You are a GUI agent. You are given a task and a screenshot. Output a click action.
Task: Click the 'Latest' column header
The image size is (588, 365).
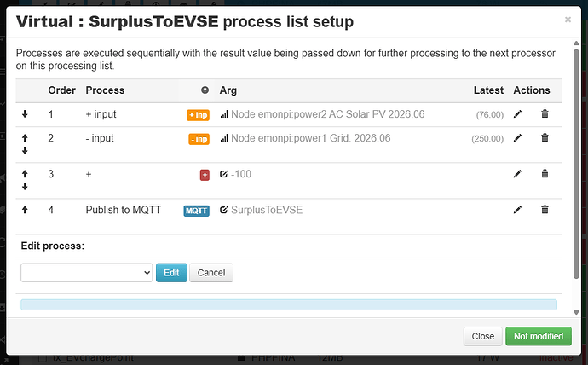pos(488,90)
